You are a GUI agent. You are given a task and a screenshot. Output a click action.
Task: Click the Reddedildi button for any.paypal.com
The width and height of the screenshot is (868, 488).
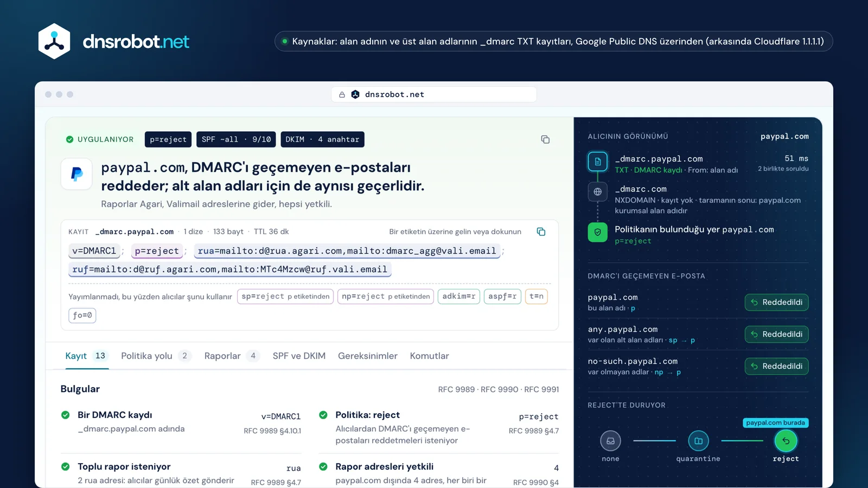(776, 334)
